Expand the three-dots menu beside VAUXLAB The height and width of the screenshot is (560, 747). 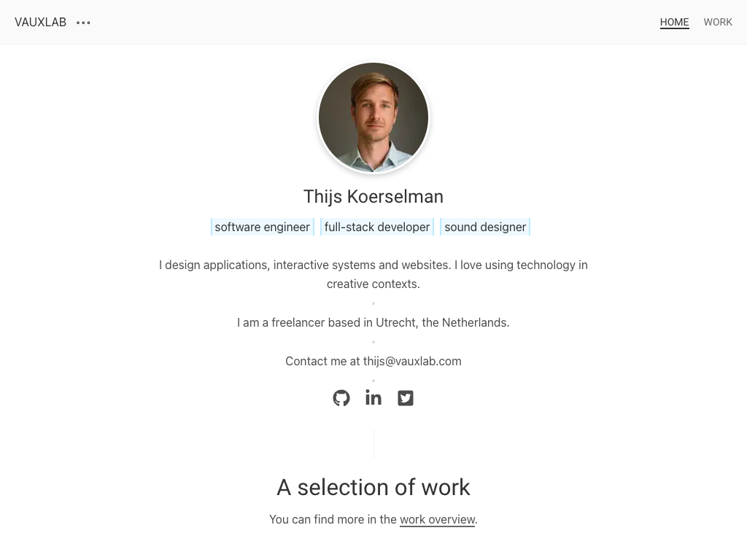[x=84, y=23]
